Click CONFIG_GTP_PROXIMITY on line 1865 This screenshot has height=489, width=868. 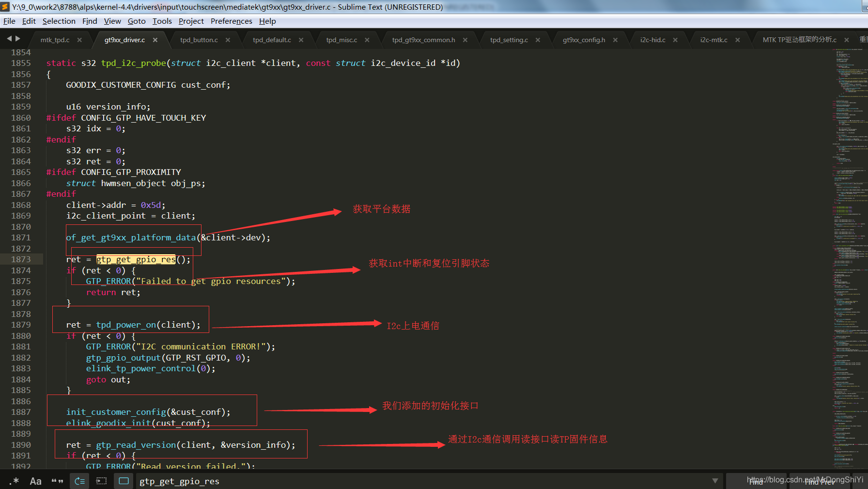pos(131,172)
